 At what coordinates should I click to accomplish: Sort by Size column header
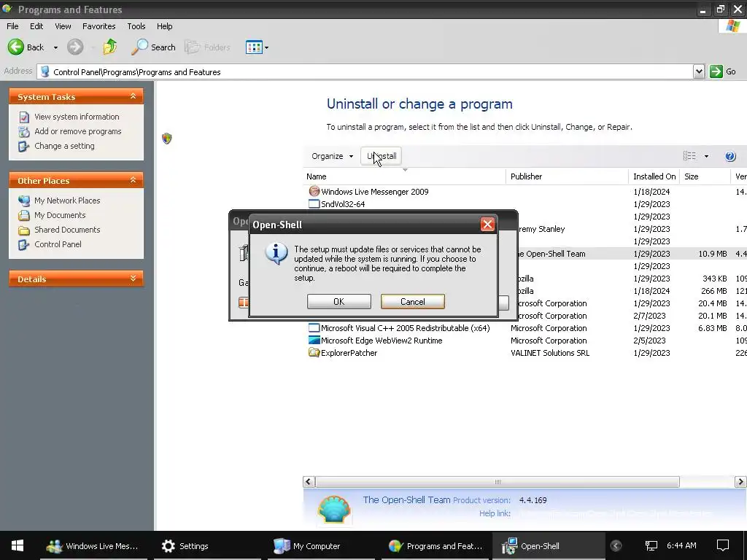pyautogui.click(x=705, y=176)
